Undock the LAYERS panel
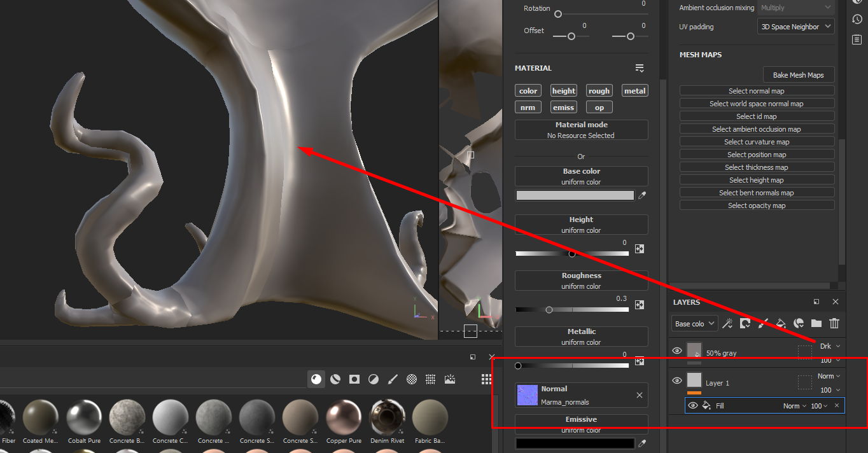 pyautogui.click(x=816, y=302)
